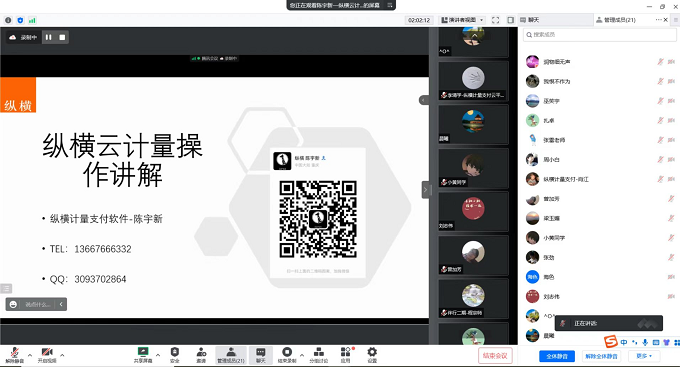Click the red 结束会议 button
Image resolution: width=680 pixels, height=367 pixels.
coord(495,356)
